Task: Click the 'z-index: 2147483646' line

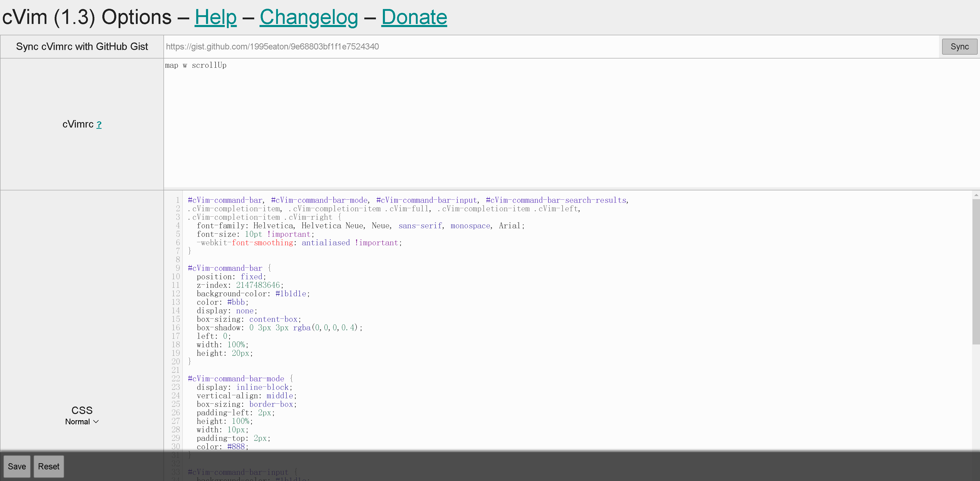Action: pos(240,285)
